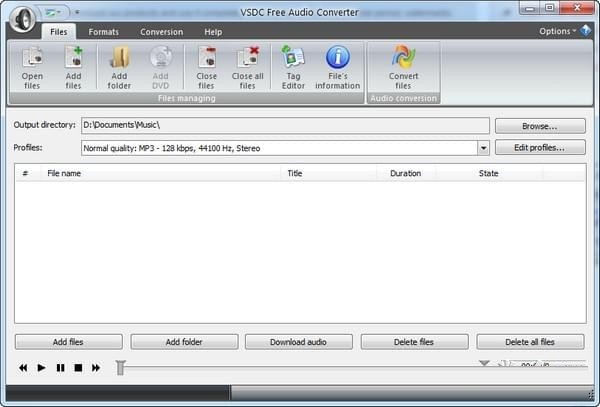Open the Help tab
600x407 pixels.
click(213, 32)
